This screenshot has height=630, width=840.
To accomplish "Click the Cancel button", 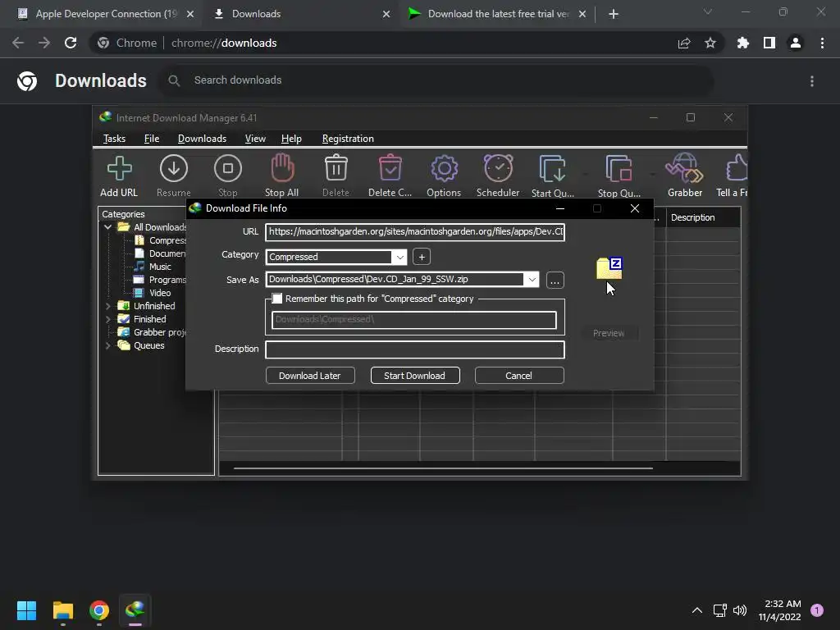I will 519,376.
